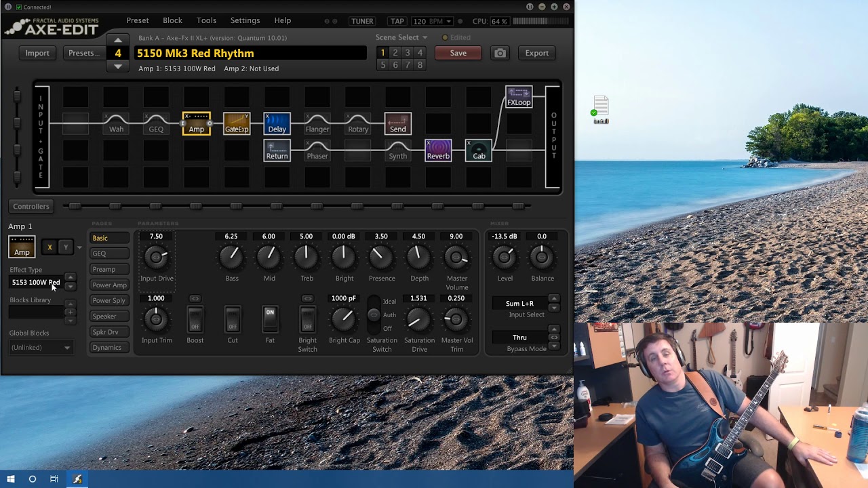This screenshot has width=868, height=488.
Task: Toggle the Connected checkbox
Action: click(18, 7)
